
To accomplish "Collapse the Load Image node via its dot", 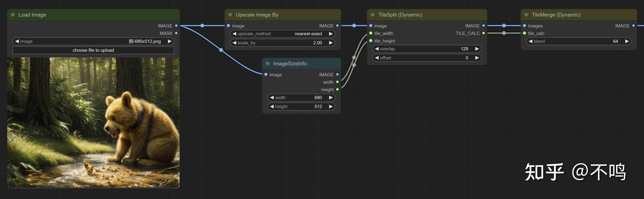I will coord(13,15).
